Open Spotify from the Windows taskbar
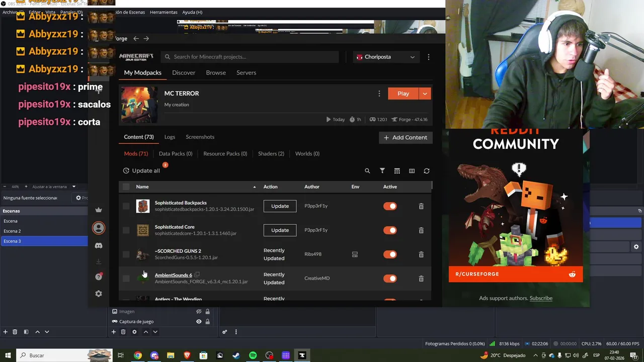644x362 pixels. click(x=253, y=355)
